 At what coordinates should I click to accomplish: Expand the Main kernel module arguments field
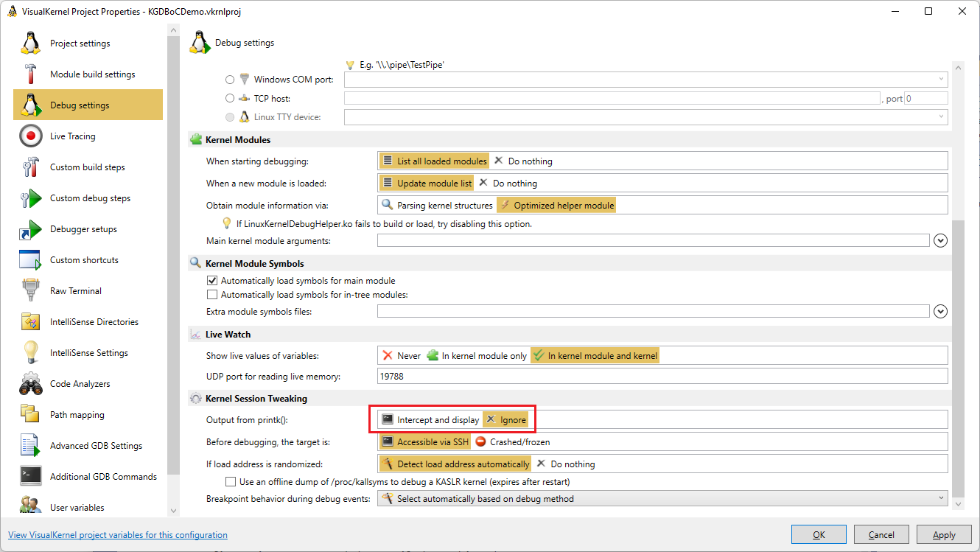click(x=940, y=241)
